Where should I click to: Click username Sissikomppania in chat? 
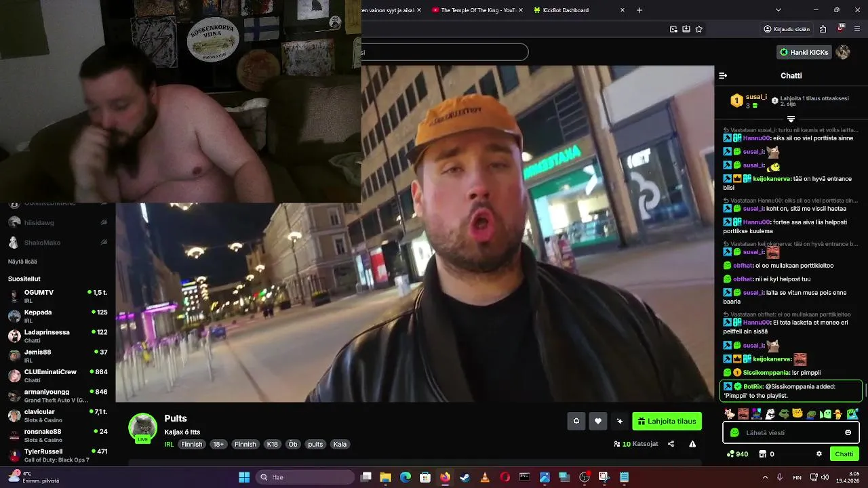click(766, 373)
